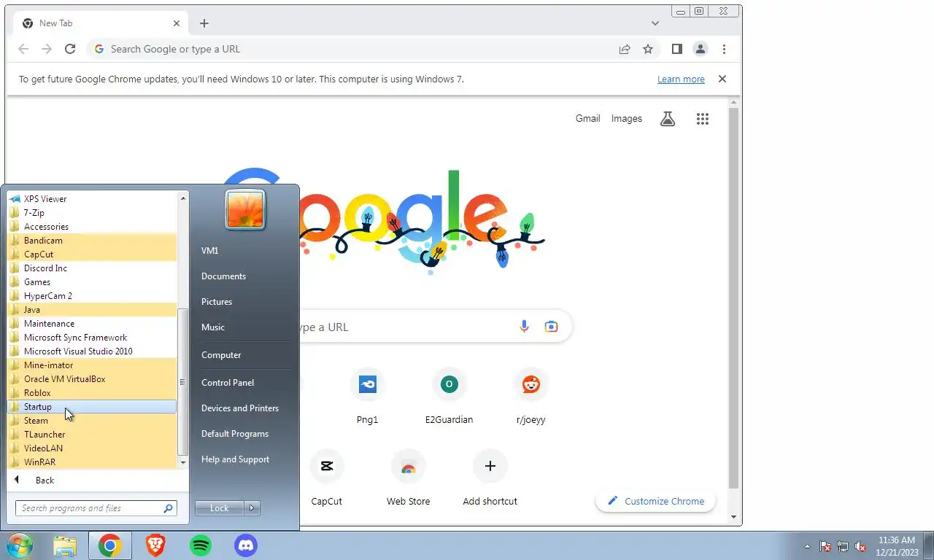Click the Customize Chrome button

coord(655,501)
